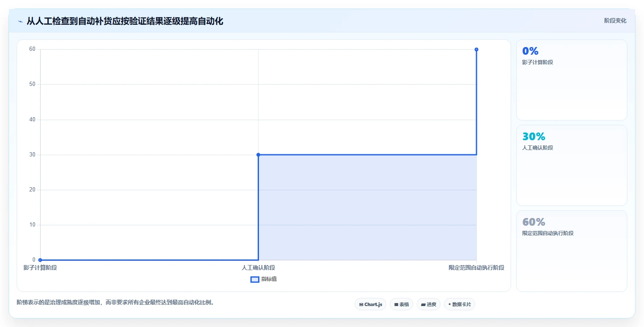Click the 0% value in first card
The height and width of the screenshot is (327, 644).
530,51
